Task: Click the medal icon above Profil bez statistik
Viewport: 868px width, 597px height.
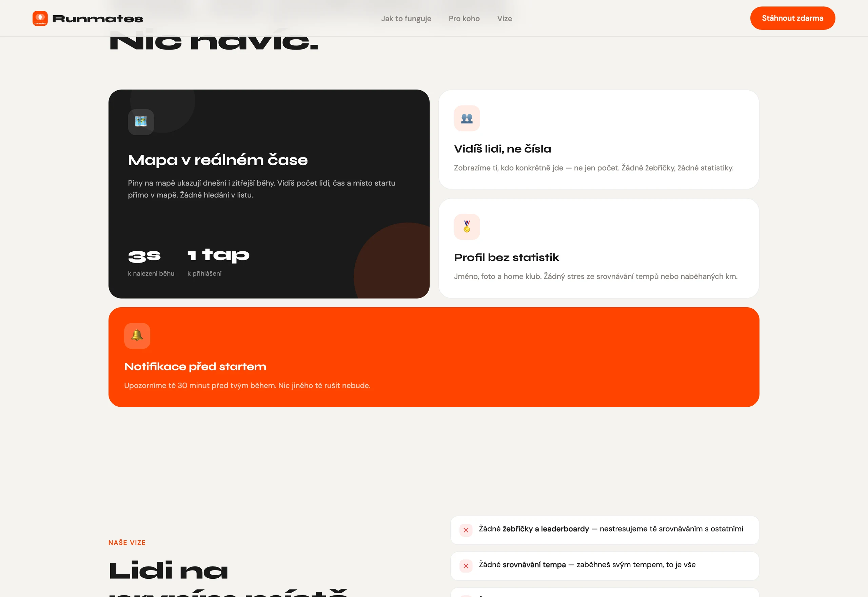Action: [467, 227]
